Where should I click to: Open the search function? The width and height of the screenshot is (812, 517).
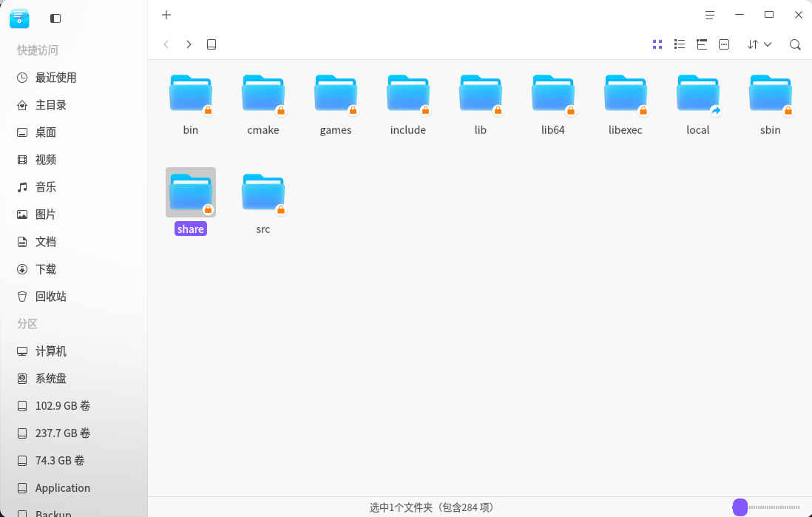click(x=795, y=44)
